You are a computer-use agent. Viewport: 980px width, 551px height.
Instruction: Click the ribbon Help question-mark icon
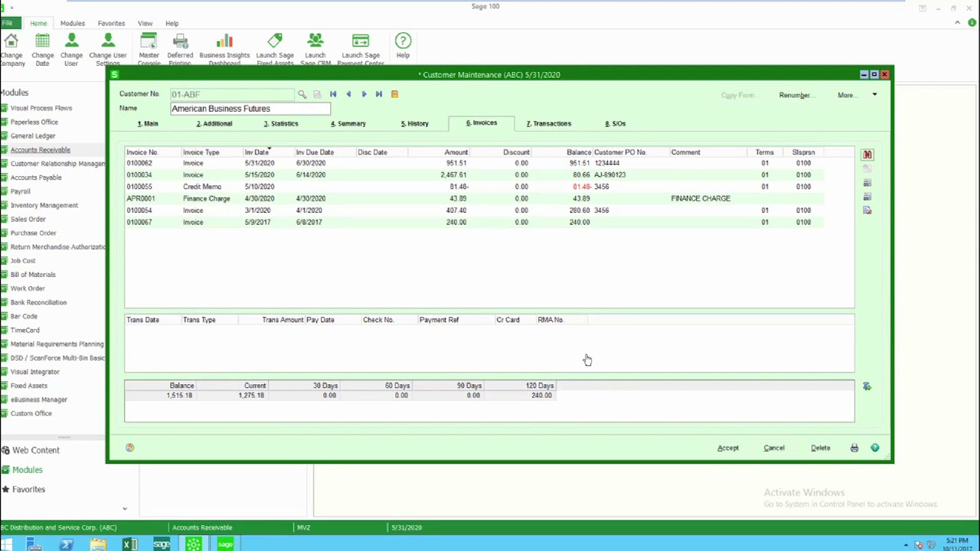(403, 41)
